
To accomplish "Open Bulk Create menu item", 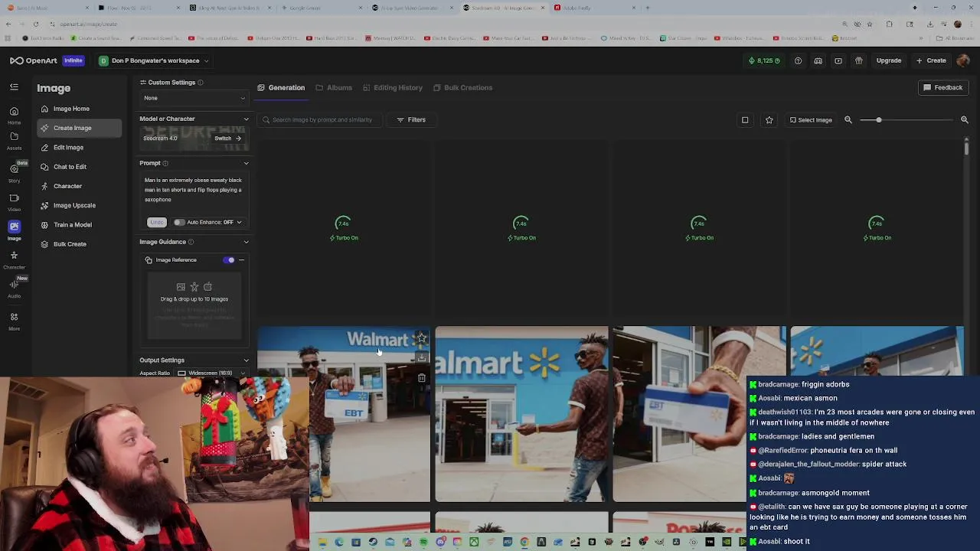I will (79, 244).
